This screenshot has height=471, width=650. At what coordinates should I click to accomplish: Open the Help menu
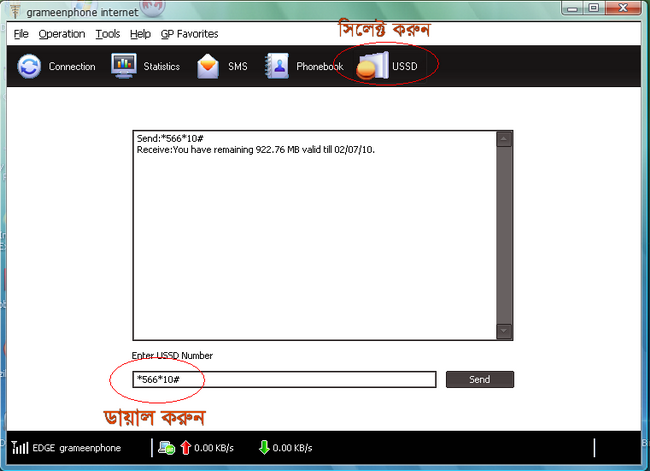140,34
